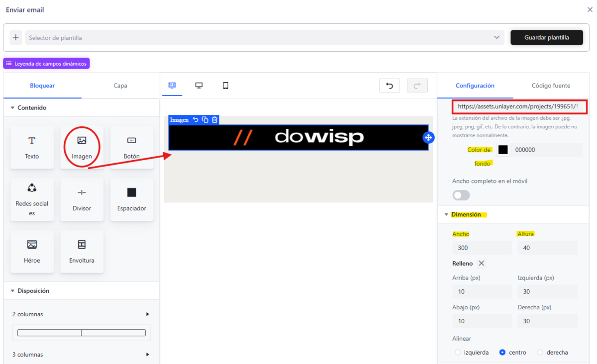Open Leyenda de campos dinámicos
Image resolution: width=597 pixels, height=364 pixels.
pos(46,64)
